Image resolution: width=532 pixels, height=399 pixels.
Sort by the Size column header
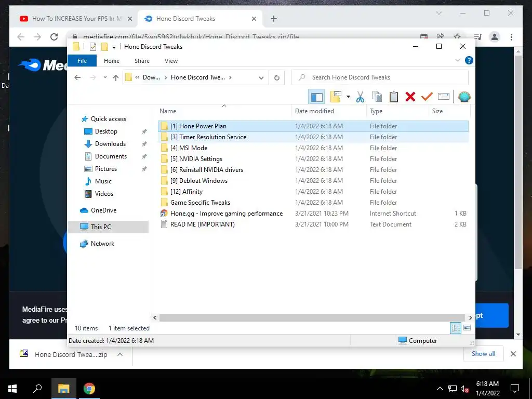[x=449, y=111]
